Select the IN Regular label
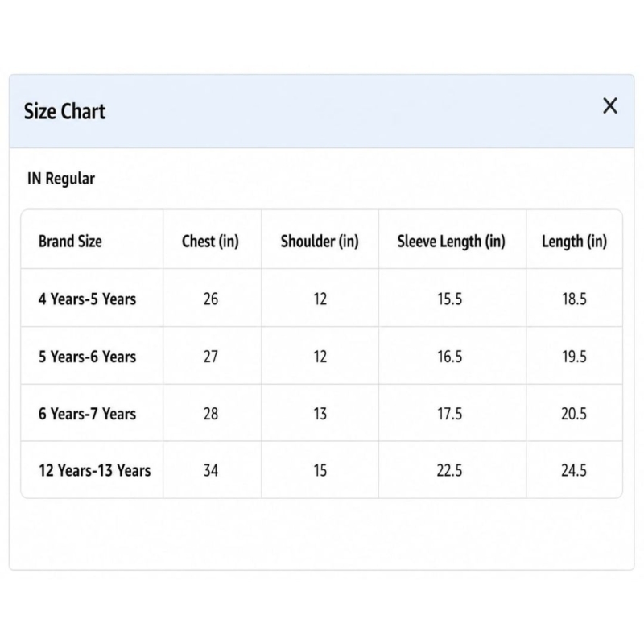This screenshot has width=644, height=644. (61, 179)
